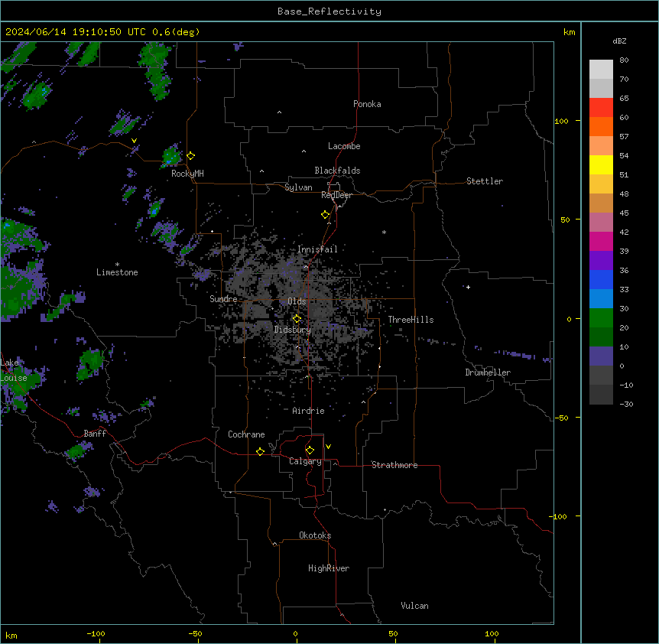Pick the magenta 42-39 dBZ legend swatch
The width and height of the screenshot is (659, 644).
[601, 241]
